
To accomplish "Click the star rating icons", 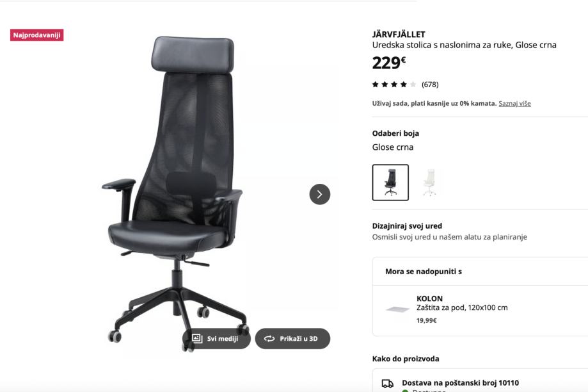I will [x=393, y=85].
